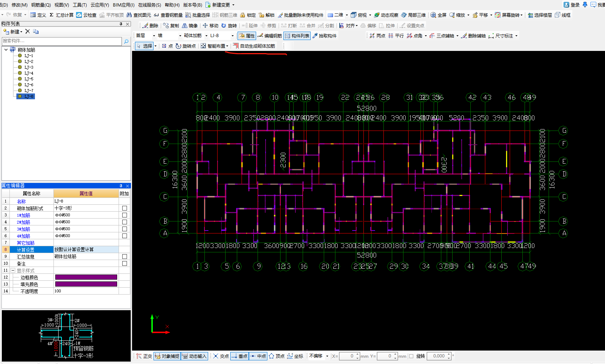
Task: Click the 解锁 unlock icon
Action: click(x=261, y=15)
